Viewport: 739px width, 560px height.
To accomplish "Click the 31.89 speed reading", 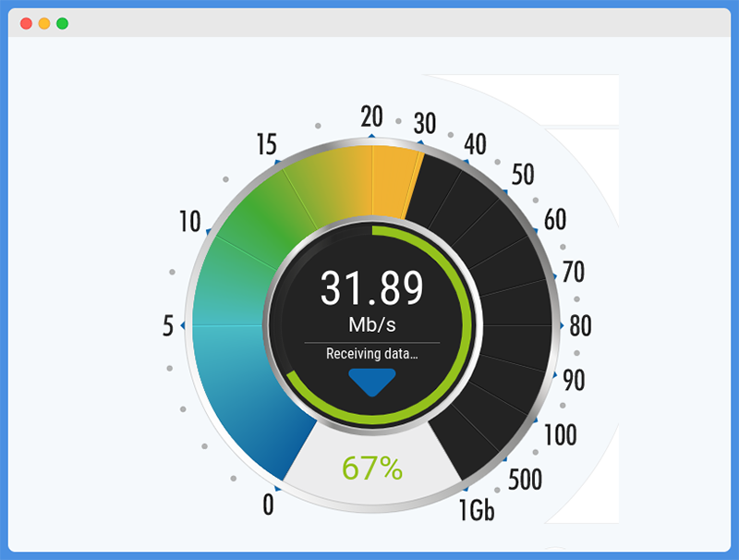I will pyautogui.click(x=372, y=287).
